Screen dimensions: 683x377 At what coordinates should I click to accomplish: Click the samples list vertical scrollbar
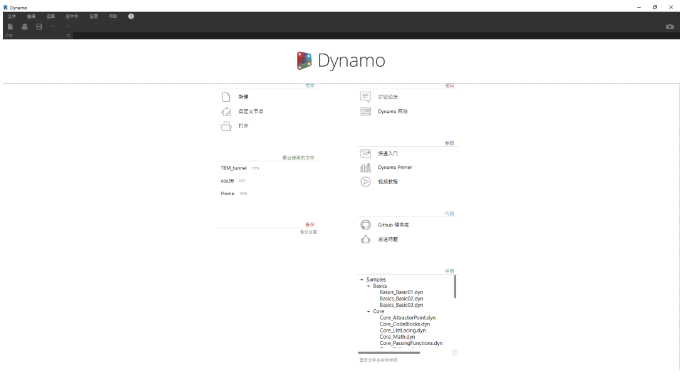(455, 287)
